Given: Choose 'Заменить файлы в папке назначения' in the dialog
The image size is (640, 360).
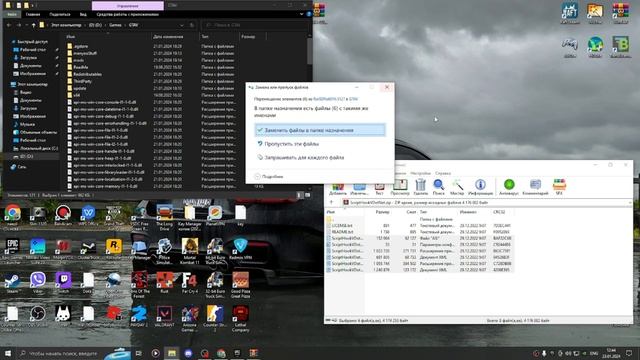Looking at the screenshot, I should [320, 130].
